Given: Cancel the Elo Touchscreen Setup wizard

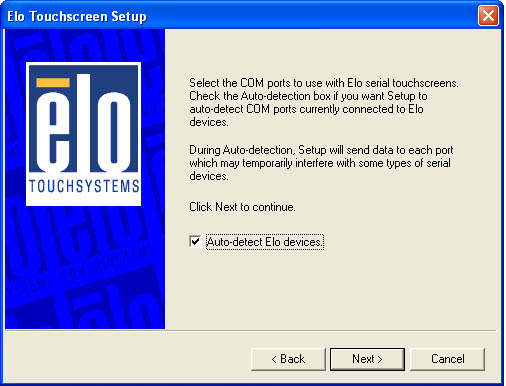Looking at the screenshot, I should click(447, 359).
